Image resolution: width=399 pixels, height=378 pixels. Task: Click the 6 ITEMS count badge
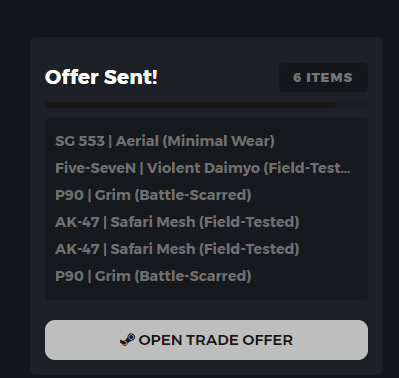pyautogui.click(x=323, y=77)
